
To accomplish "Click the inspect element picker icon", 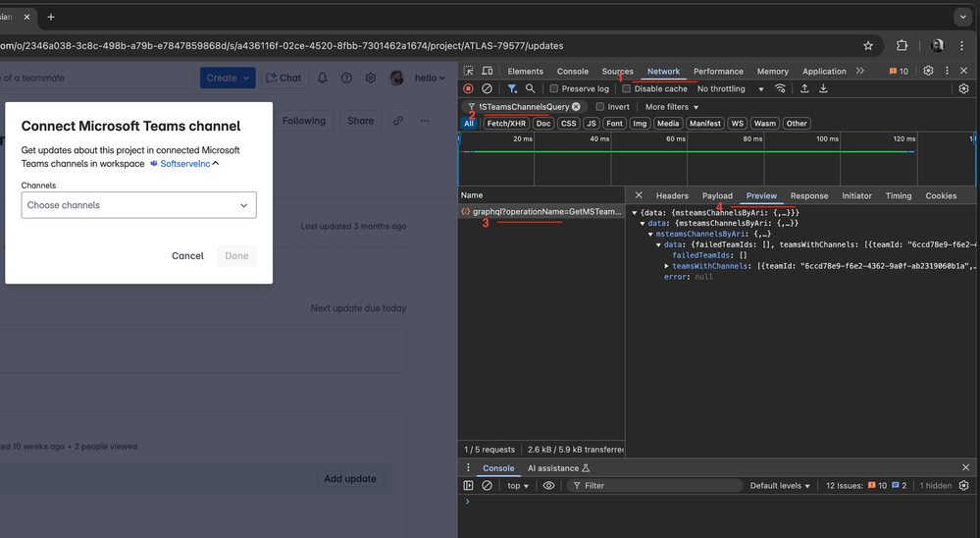I will (469, 71).
